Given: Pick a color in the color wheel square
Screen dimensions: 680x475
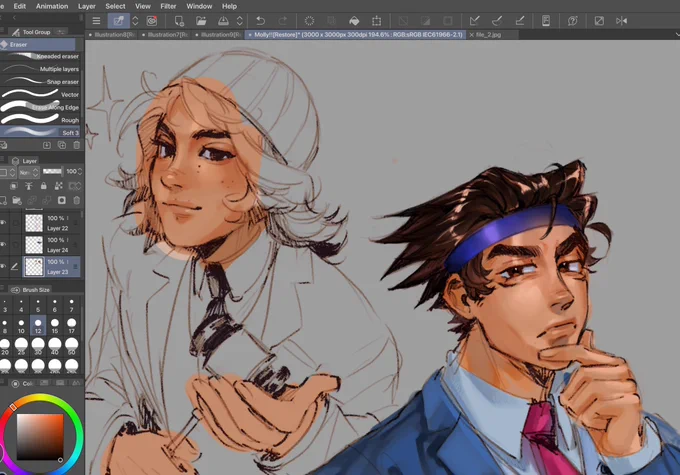Looking at the screenshot, I should click(x=40, y=437).
